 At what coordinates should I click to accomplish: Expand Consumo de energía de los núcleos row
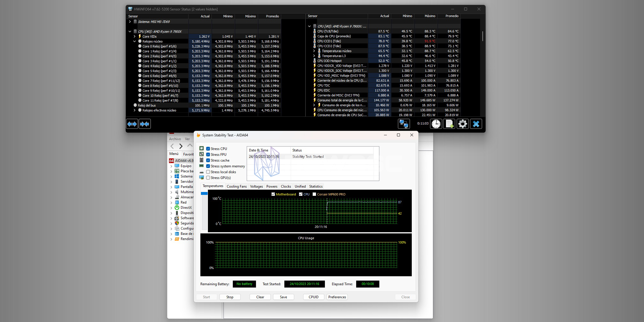coord(314,105)
